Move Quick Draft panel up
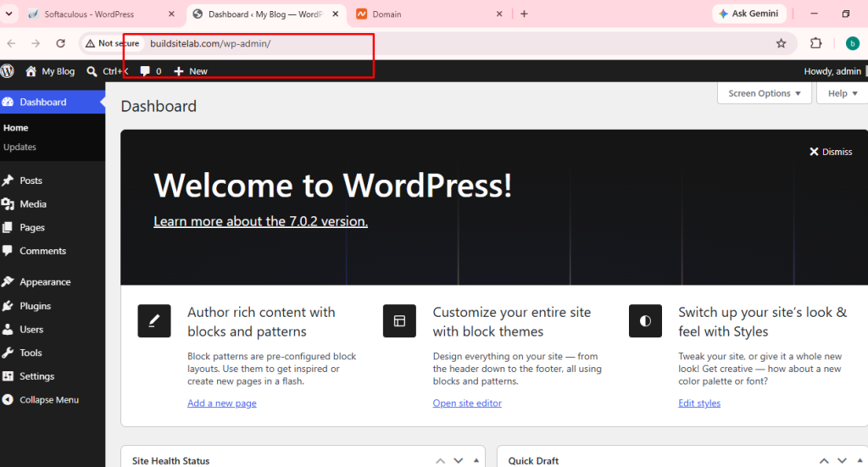 pos(824,461)
